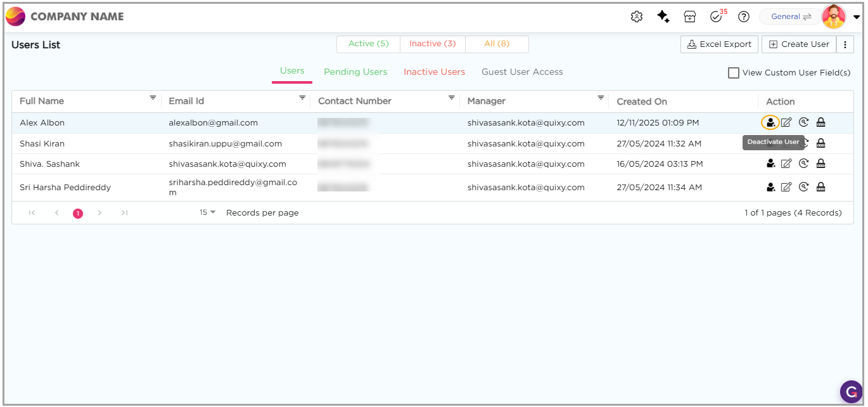868x407 pixels.
Task: Click the Excel Export button
Action: coord(719,44)
